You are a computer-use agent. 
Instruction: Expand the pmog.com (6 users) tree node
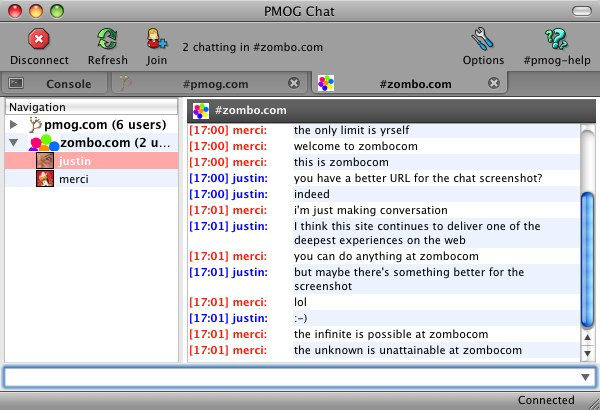(14, 124)
